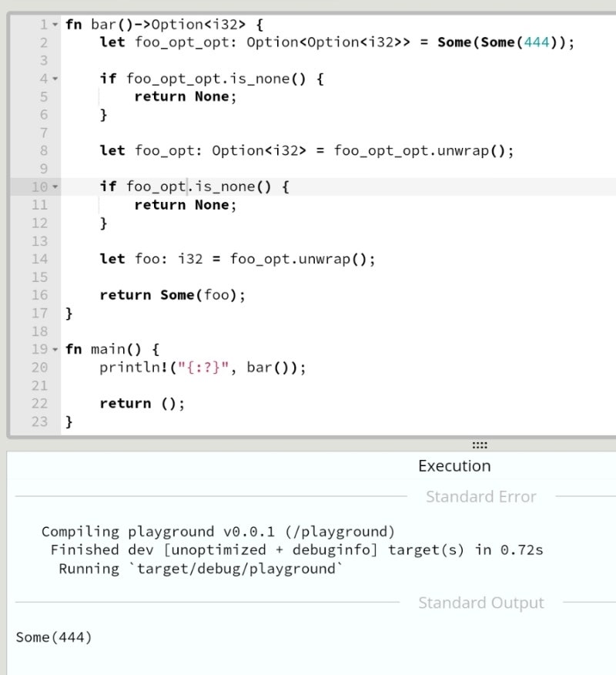Image resolution: width=616 pixels, height=675 pixels.
Task: Collapse the first if block on line 4
Action: [x=55, y=79]
